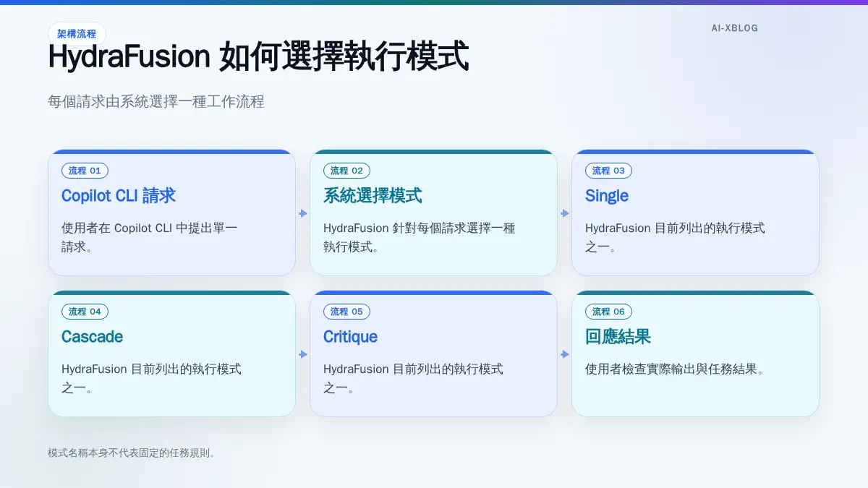868x488 pixels.
Task: Click text 使用者檢查實際輸出與任務結果
Action: (x=675, y=369)
